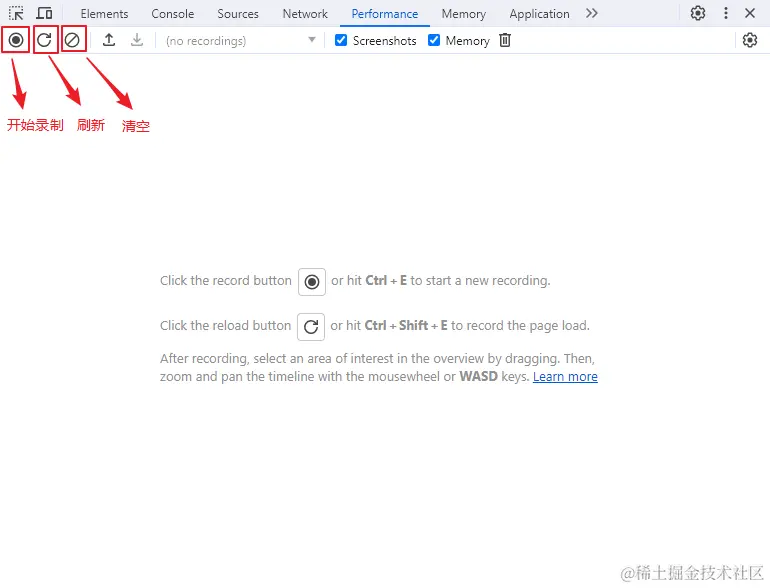The image size is (770, 588).
Task: Clear recordings with the toolbar clear icon
Action: (73, 40)
